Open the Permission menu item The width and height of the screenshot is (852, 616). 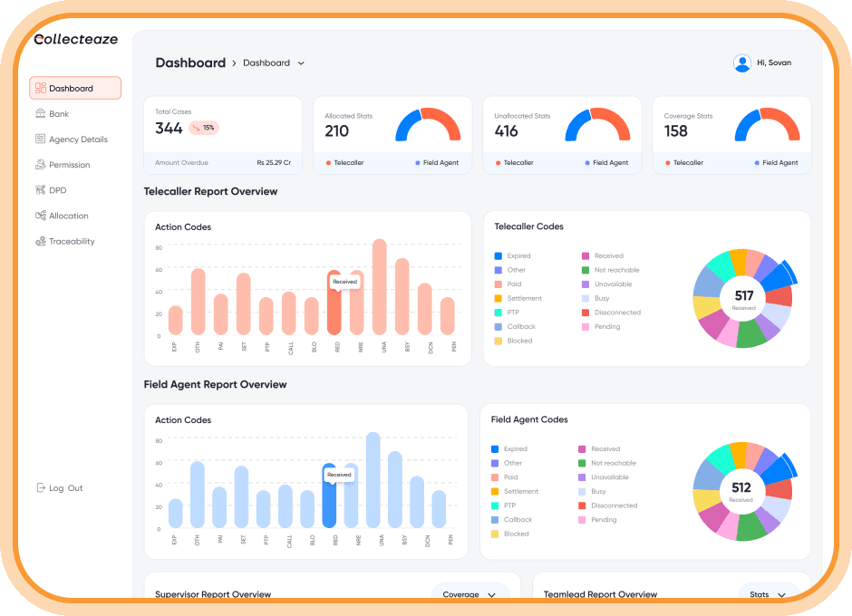click(x=70, y=165)
